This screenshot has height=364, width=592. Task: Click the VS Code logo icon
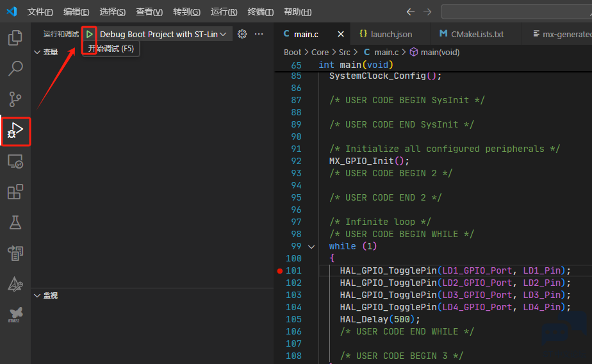(12, 12)
